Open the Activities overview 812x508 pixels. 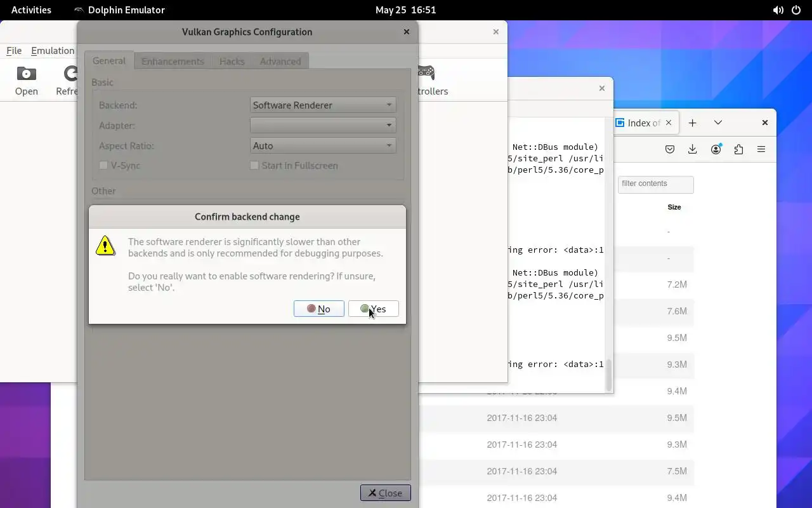pyautogui.click(x=31, y=10)
